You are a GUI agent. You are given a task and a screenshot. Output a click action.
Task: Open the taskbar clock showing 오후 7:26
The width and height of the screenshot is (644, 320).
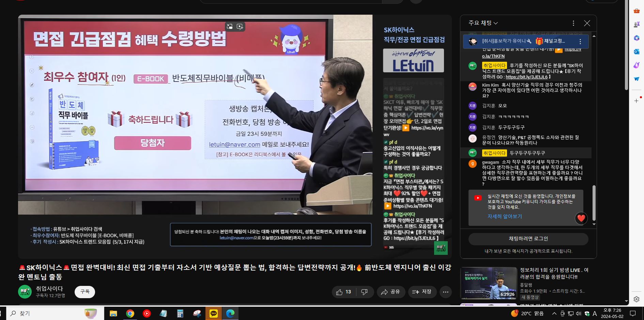pos(612,313)
